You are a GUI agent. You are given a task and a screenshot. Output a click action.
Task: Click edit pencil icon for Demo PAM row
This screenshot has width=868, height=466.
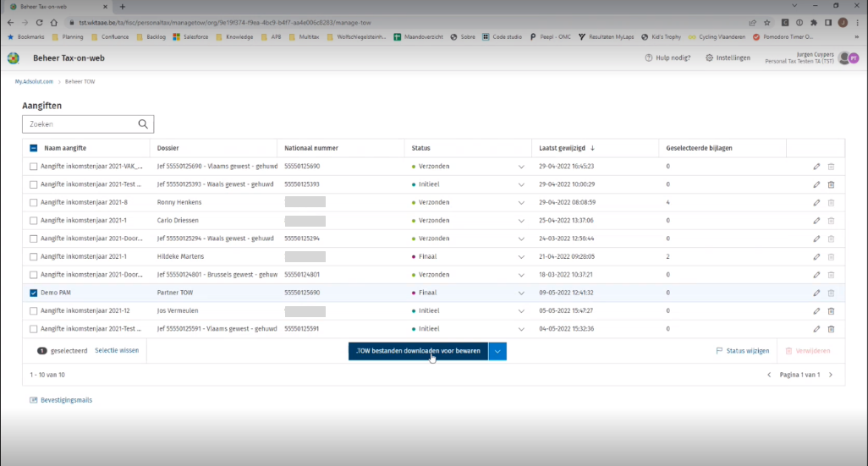(816, 293)
